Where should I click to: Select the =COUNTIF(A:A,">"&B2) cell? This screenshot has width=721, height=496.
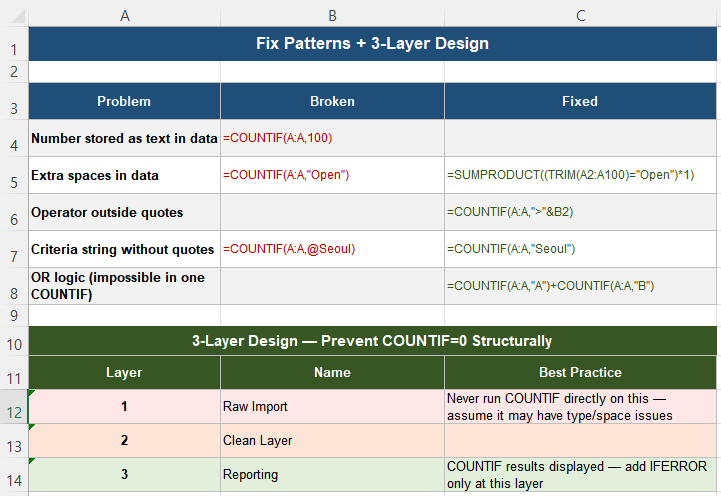[581, 212]
